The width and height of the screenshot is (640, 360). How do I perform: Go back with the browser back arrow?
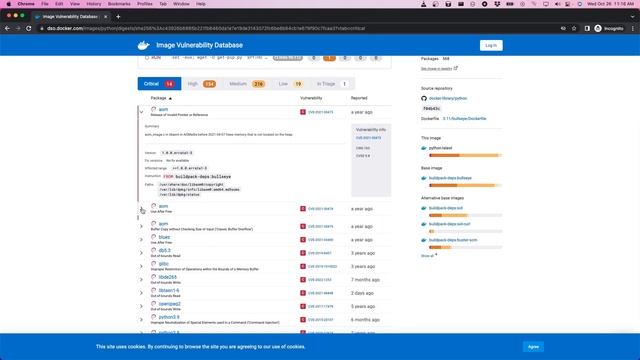click(7, 29)
